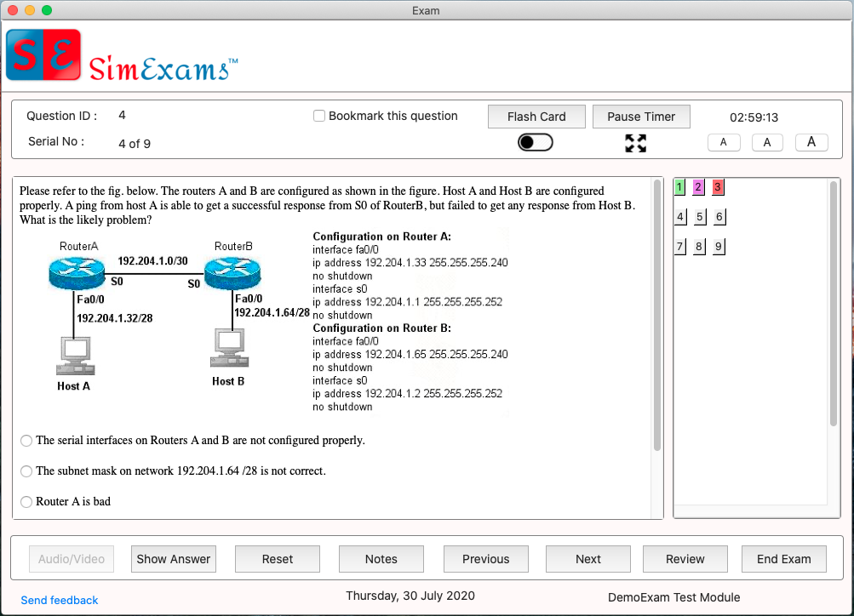Screen dimensions: 854x616
Task: Go to the Previous question
Action: tap(486, 559)
